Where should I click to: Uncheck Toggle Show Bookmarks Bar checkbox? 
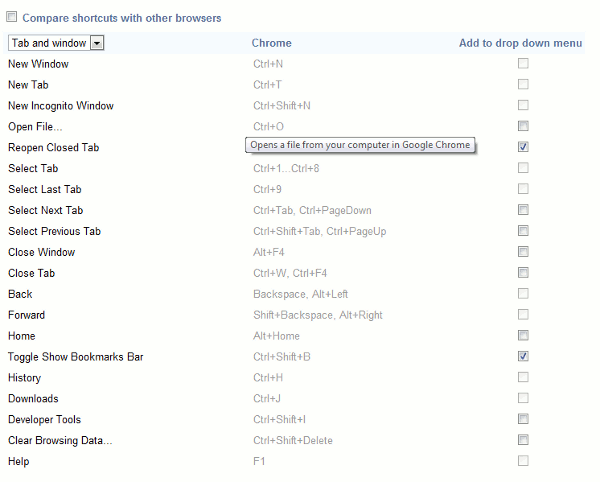pos(523,356)
